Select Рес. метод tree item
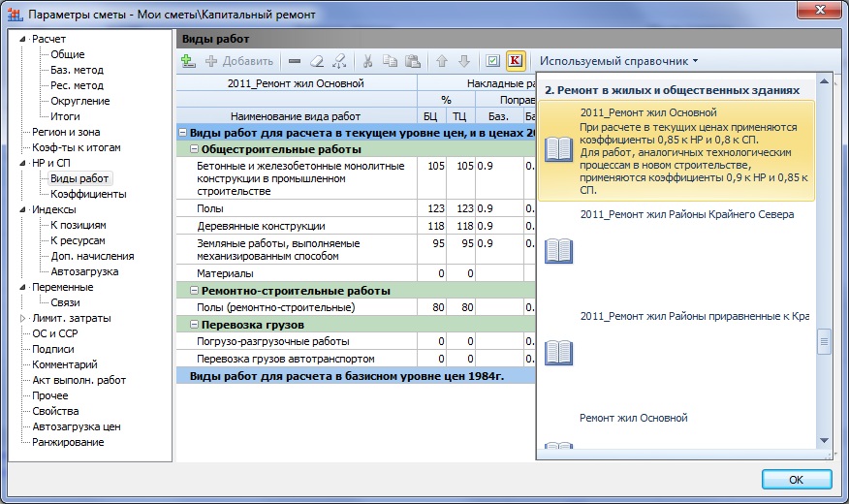The image size is (849, 504). pos(77,85)
